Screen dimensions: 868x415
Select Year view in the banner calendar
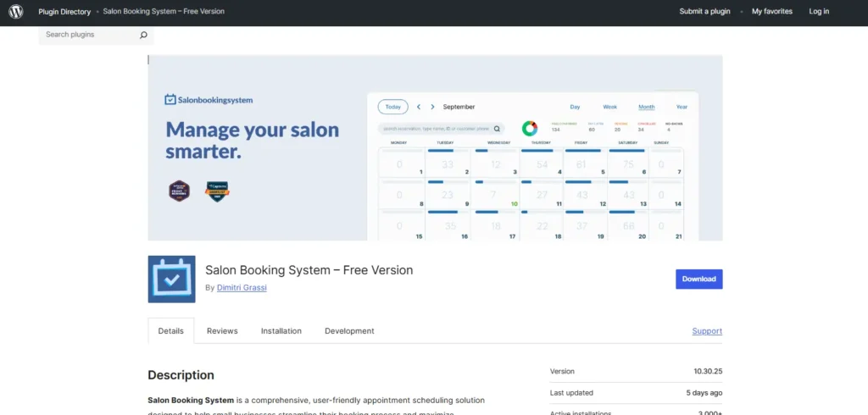tap(682, 107)
